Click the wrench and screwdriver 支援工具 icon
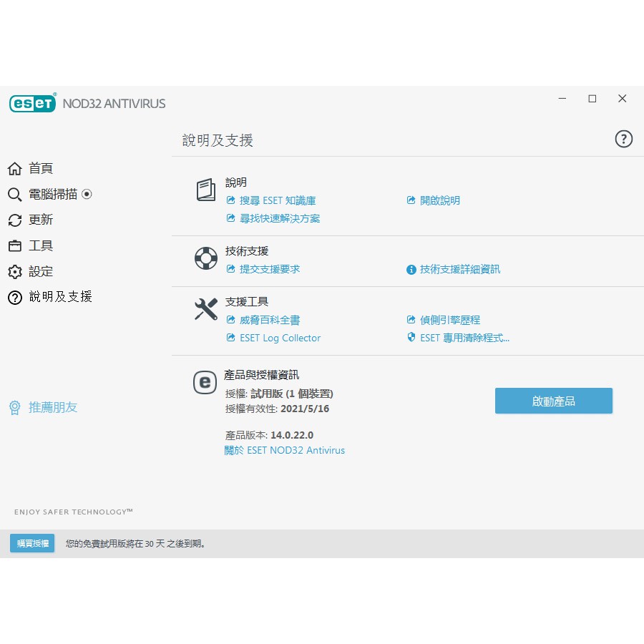The height and width of the screenshot is (644, 644). 206,309
